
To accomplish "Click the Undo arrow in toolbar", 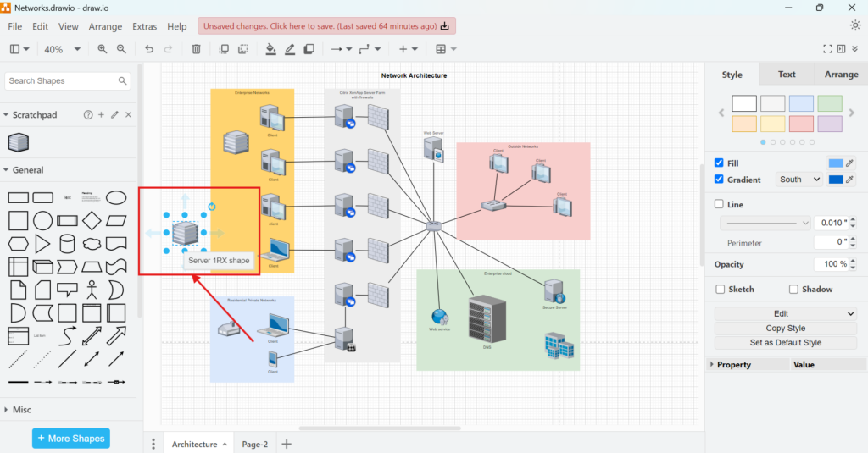I will click(149, 49).
